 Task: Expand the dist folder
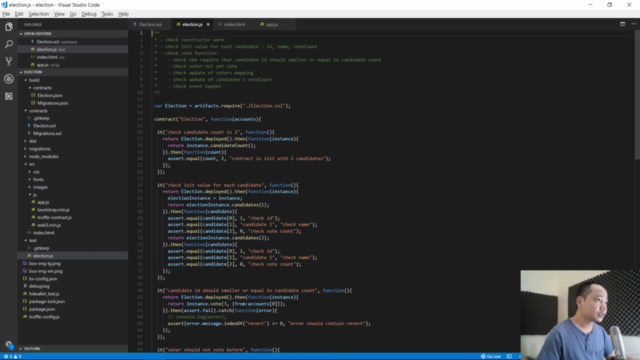click(x=73, y=141)
